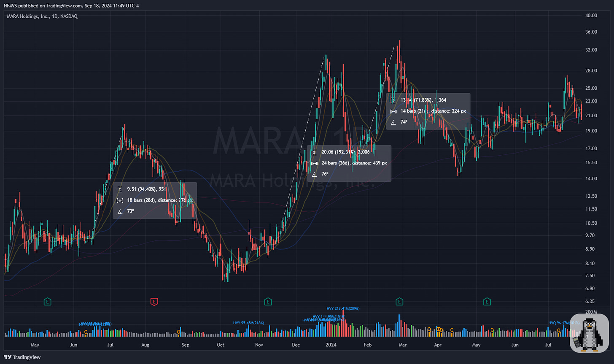Click the 32.00 price axis label
Image resolution: width=614 pixels, height=364 pixels.
[x=592, y=50]
